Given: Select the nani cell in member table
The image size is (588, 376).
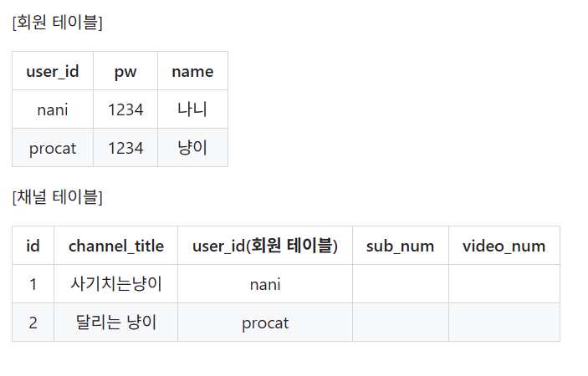Looking at the screenshot, I should 53,109.
